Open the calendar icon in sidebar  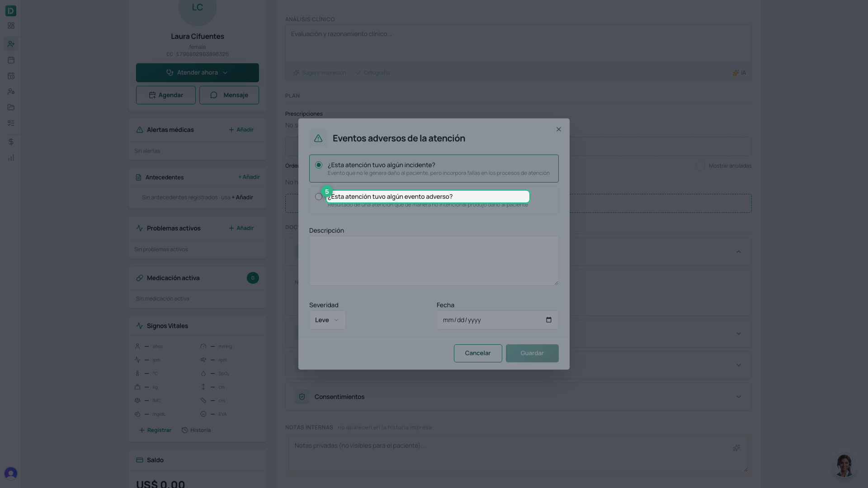coord(11,60)
